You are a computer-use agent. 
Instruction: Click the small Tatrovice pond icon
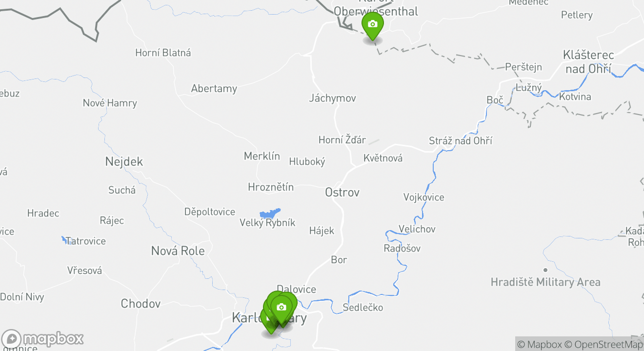coord(64,239)
